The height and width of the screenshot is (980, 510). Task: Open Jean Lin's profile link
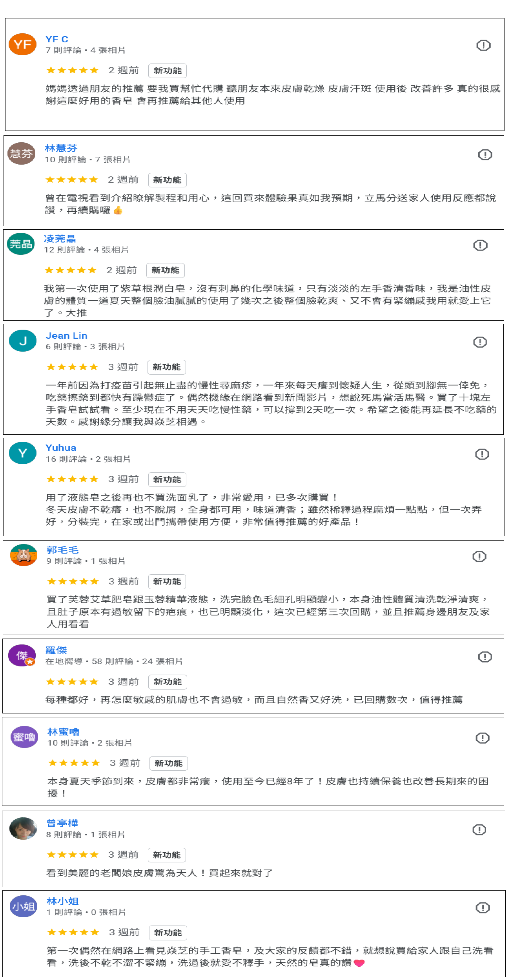[x=66, y=336]
